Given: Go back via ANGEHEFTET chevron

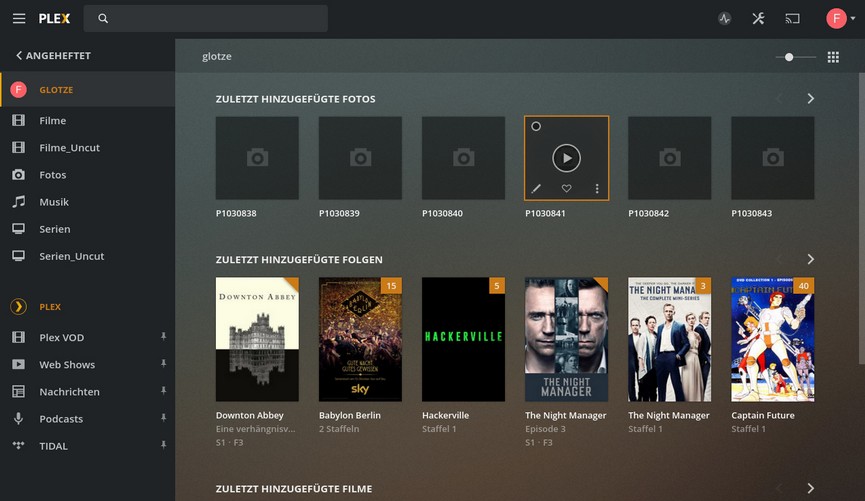Looking at the screenshot, I should (x=53, y=55).
